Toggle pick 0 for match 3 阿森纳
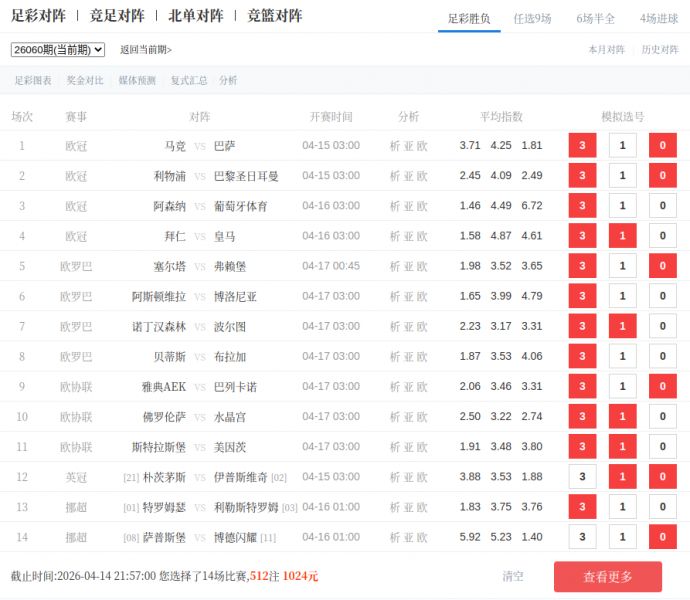Image resolution: width=690 pixels, height=600 pixels. (662, 206)
